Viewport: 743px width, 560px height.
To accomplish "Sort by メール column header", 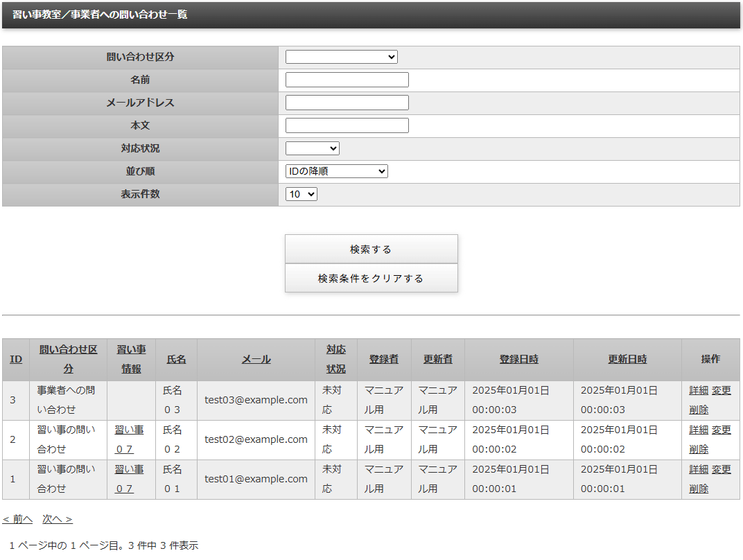I will (x=256, y=359).
